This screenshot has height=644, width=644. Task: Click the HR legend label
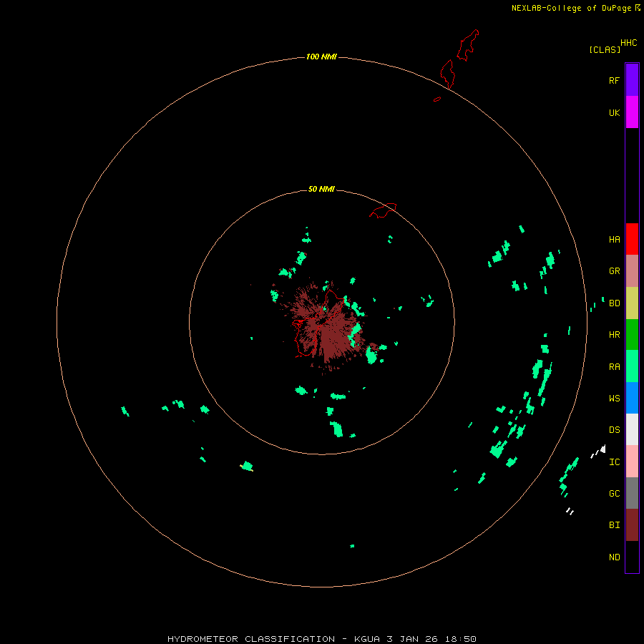coord(614,335)
